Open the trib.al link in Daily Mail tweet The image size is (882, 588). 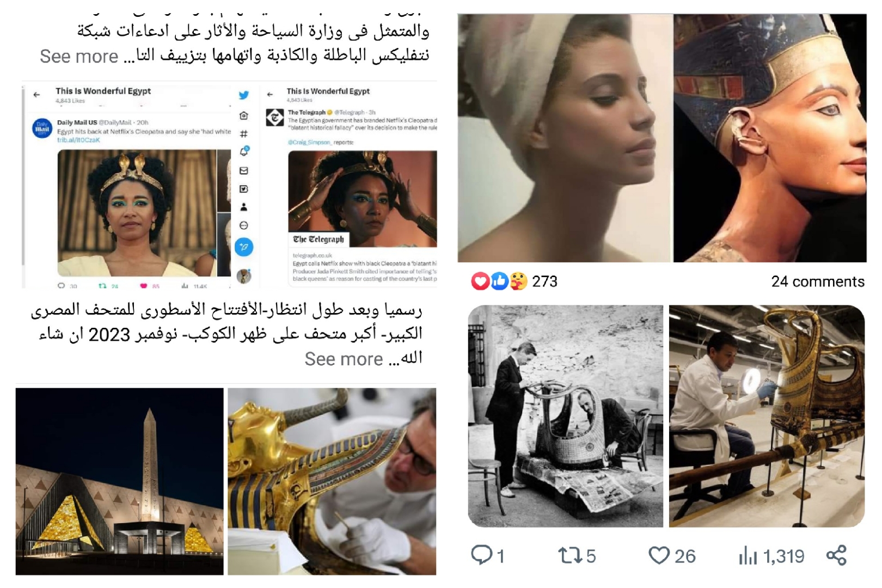78,140
